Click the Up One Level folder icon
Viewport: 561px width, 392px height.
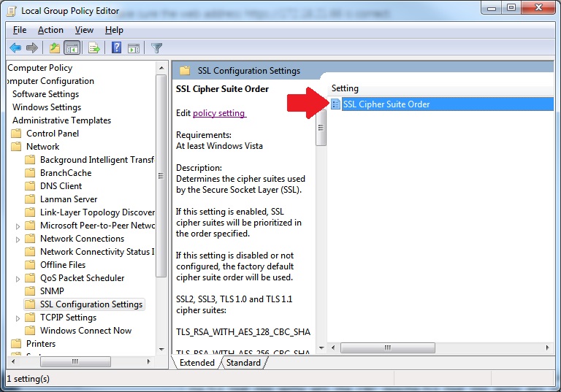[54, 48]
